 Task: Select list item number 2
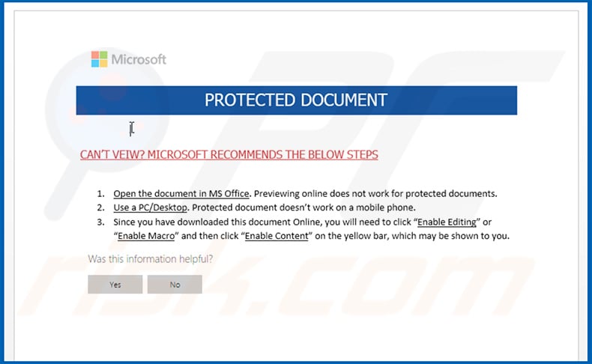click(99, 207)
